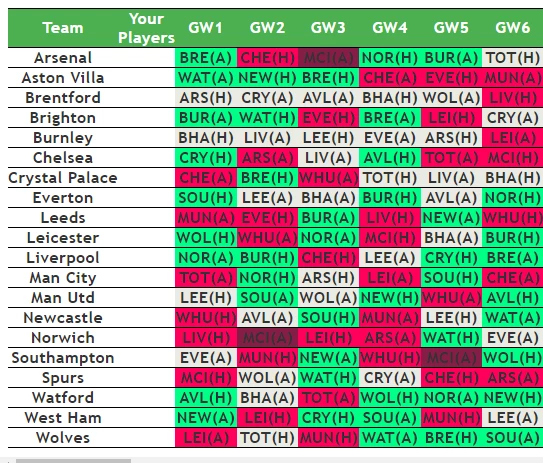Screen dimensions: 543x463
Task: Select Spurs' GW3 WAT(H) fixture cell
Action: (x=328, y=378)
